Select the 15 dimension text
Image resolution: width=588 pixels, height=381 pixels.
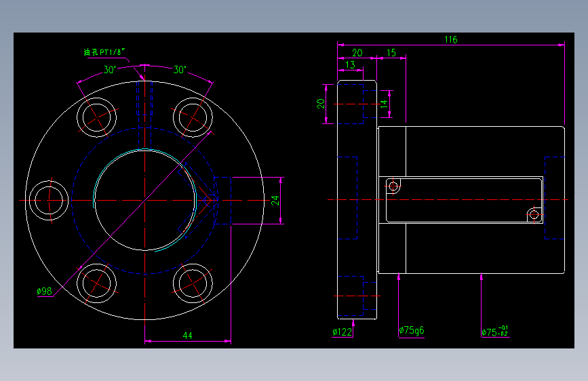(391, 53)
